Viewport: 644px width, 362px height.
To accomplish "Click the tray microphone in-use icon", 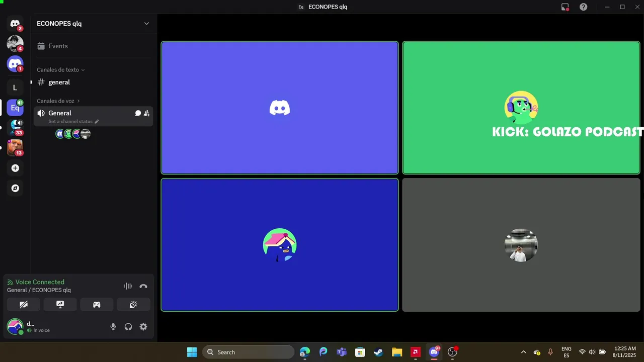I will click(550, 352).
